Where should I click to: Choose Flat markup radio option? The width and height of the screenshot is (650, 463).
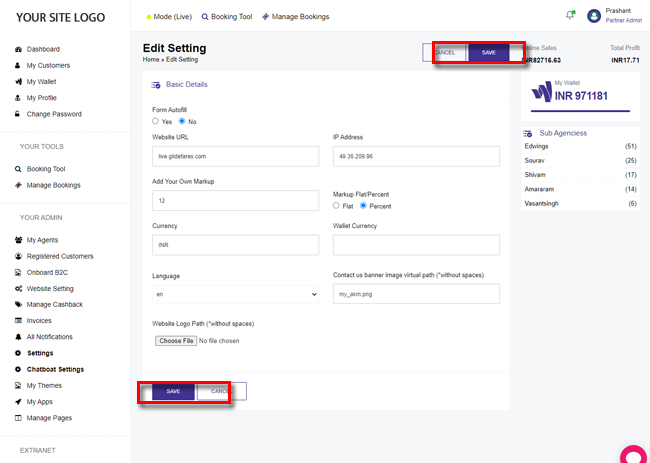coord(336,206)
